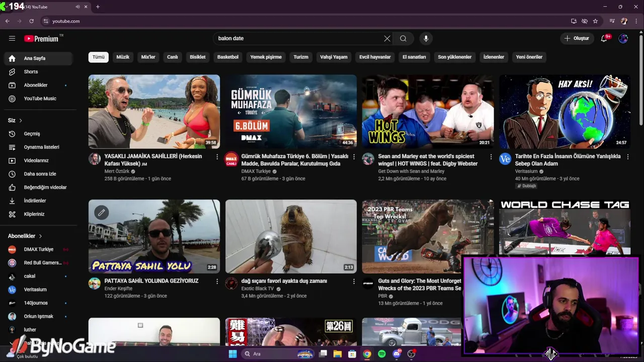The width and height of the screenshot is (644, 362).
Task: Open Red Bull Gamers subscription in sidebar
Action: point(39,262)
